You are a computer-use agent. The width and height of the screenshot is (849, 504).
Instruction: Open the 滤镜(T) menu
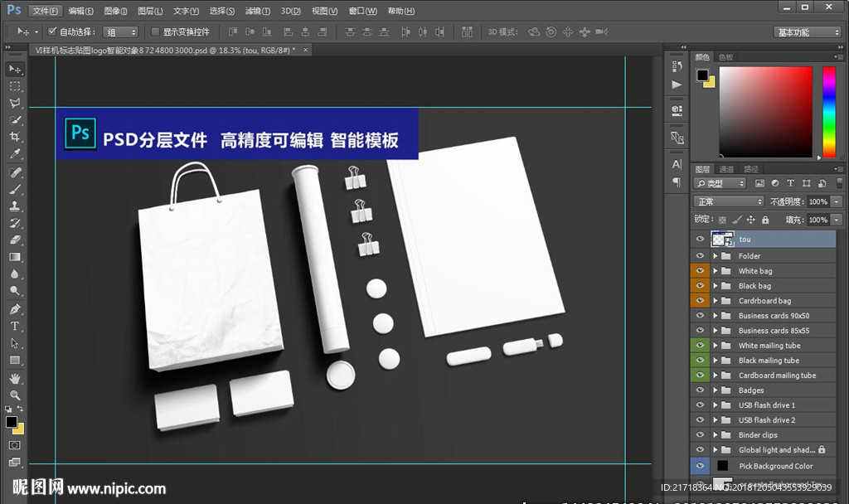tap(258, 11)
